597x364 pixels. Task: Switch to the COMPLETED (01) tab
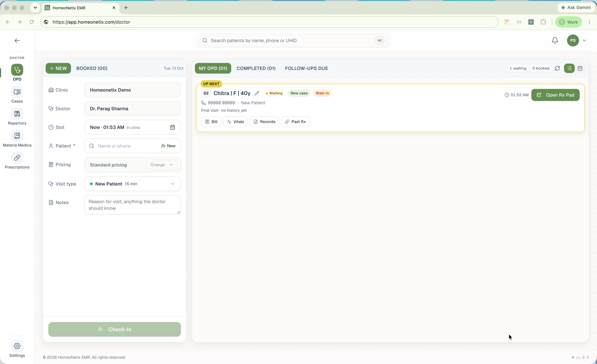click(x=256, y=68)
